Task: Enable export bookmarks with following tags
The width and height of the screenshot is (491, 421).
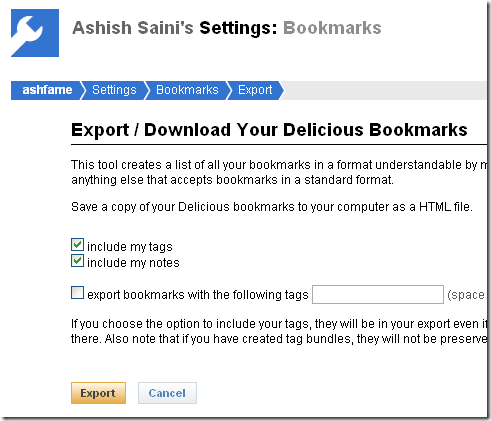Action: coord(77,293)
